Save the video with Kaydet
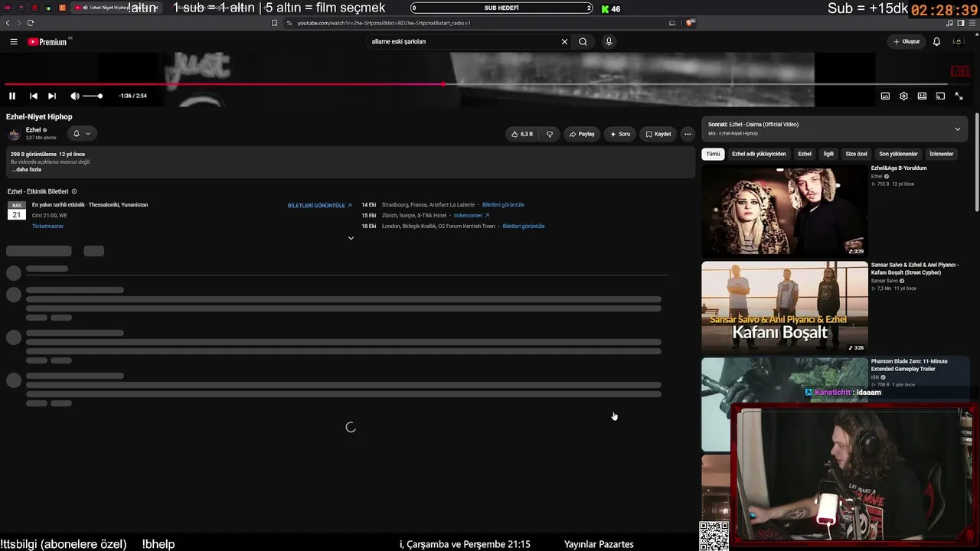Screen dimensions: 980x551 coord(658,134)
